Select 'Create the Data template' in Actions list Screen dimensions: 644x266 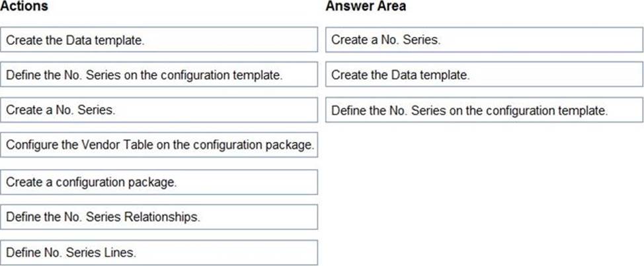[159, 40]
